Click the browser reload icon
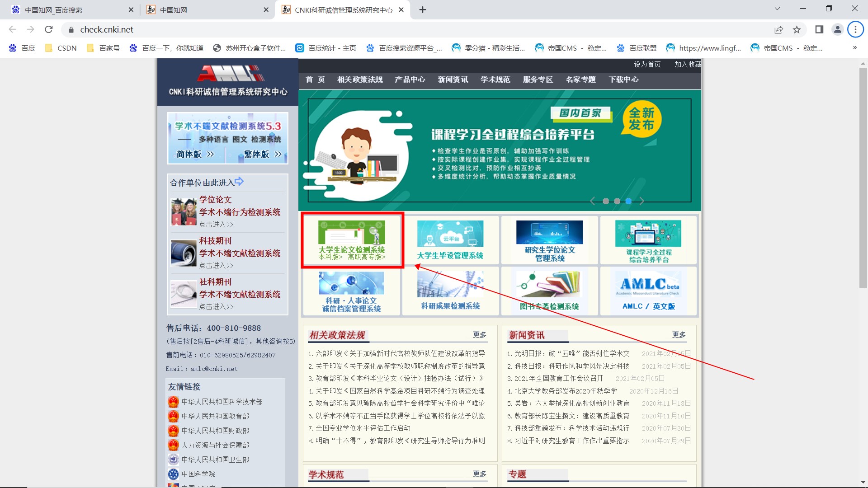Viewport: 868px width, 488px height. pyautogui.click(x=49, y=29)
